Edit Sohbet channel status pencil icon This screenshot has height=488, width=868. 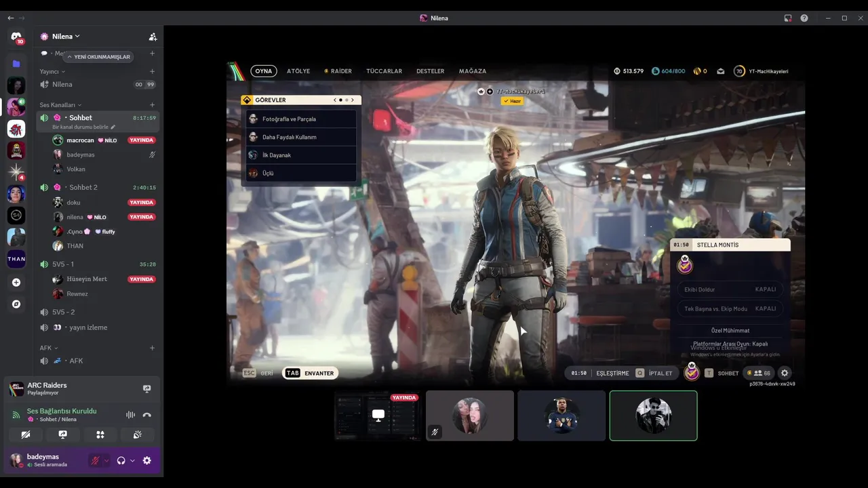click(x=113, y=127)
